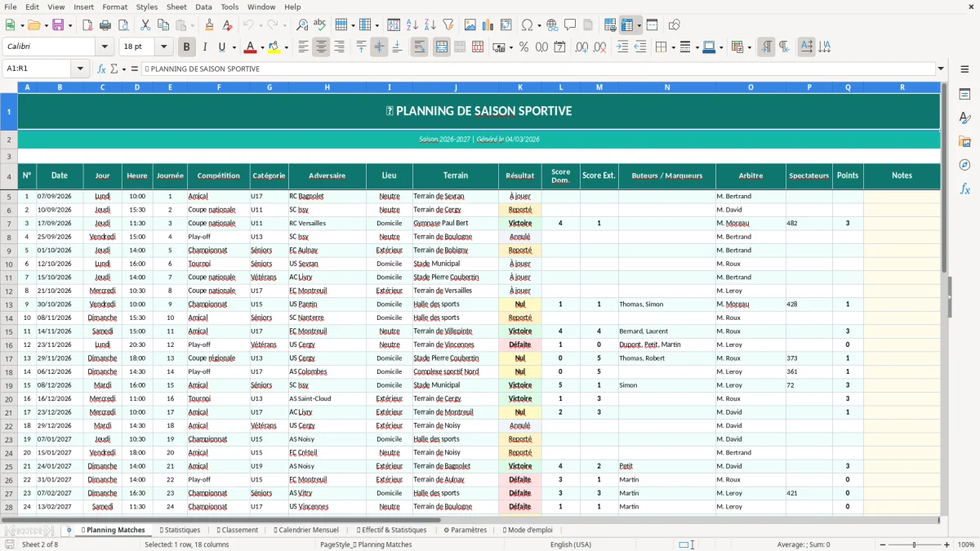Sort descending with the Z-A arrow icon

tap(430, 25)
